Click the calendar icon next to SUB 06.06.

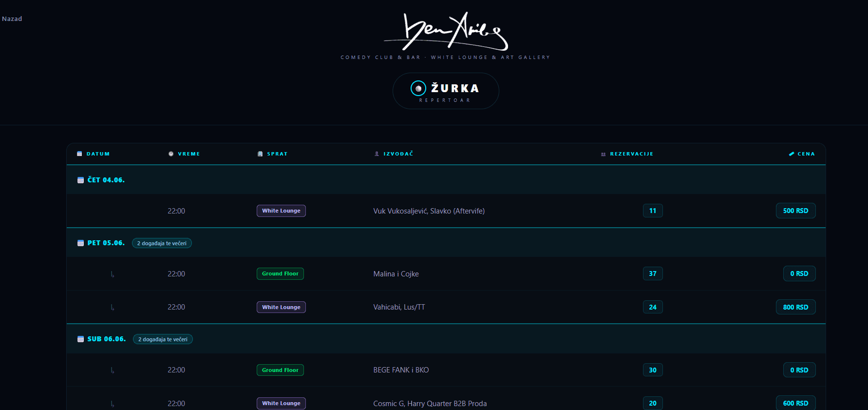[81, 339]
